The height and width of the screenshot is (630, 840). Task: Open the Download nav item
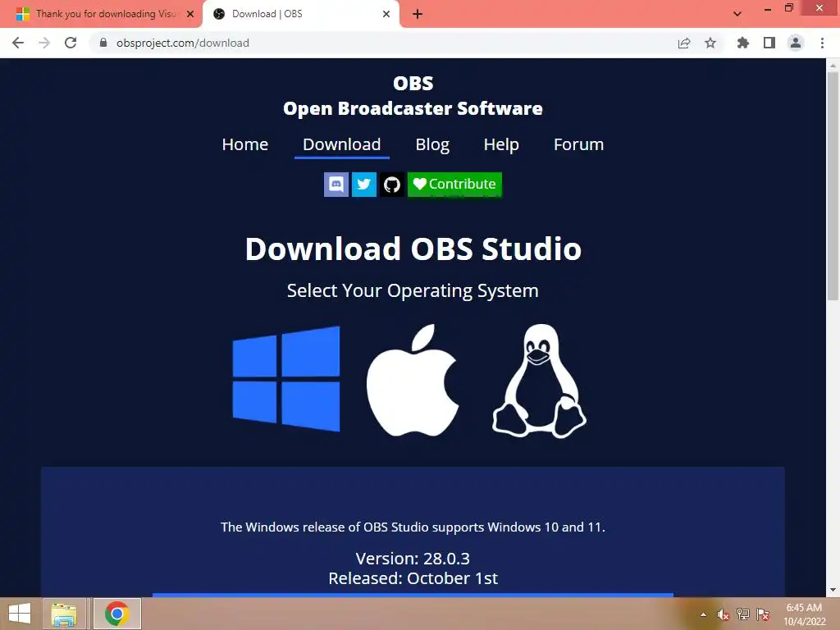click(x=342, y=144)
